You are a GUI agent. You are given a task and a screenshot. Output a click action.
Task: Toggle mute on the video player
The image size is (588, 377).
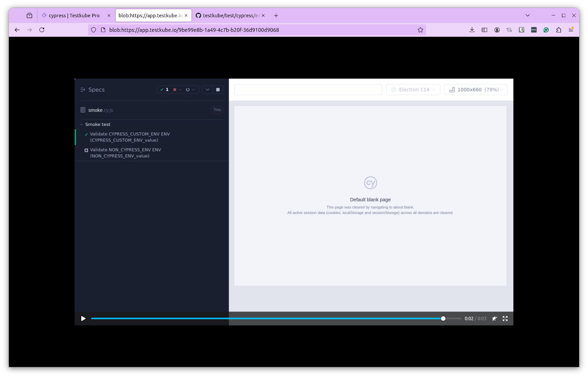coord(495,319)
